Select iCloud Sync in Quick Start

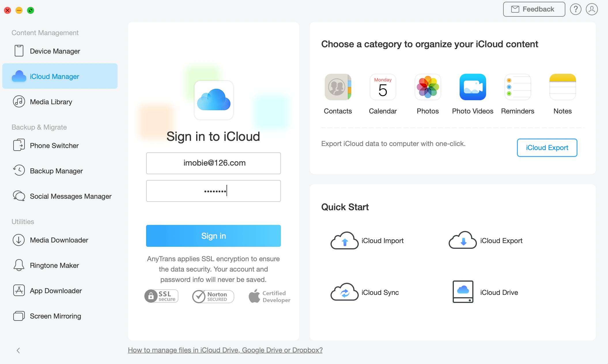[370, 293]
